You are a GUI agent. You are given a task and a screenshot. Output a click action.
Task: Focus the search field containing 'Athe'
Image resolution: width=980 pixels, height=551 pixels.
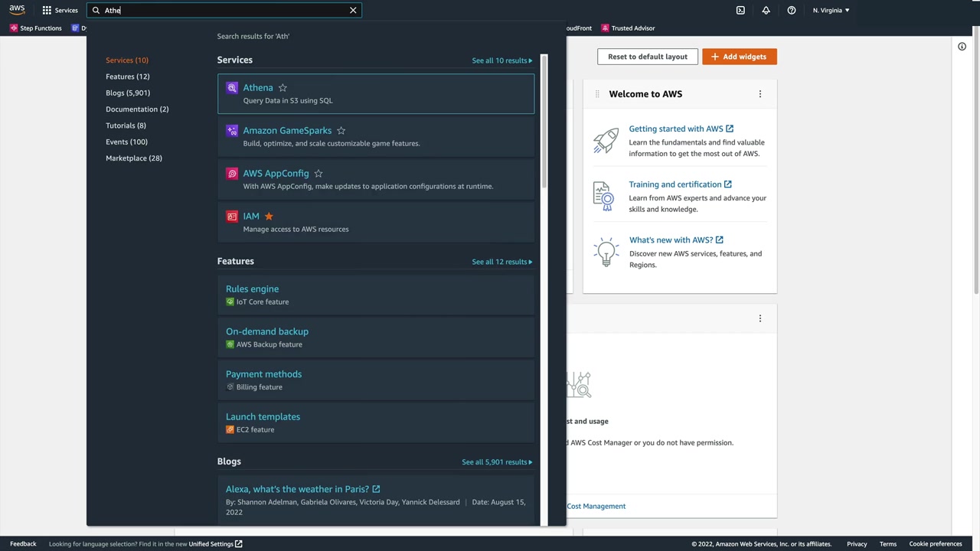[x=224, y=10]
